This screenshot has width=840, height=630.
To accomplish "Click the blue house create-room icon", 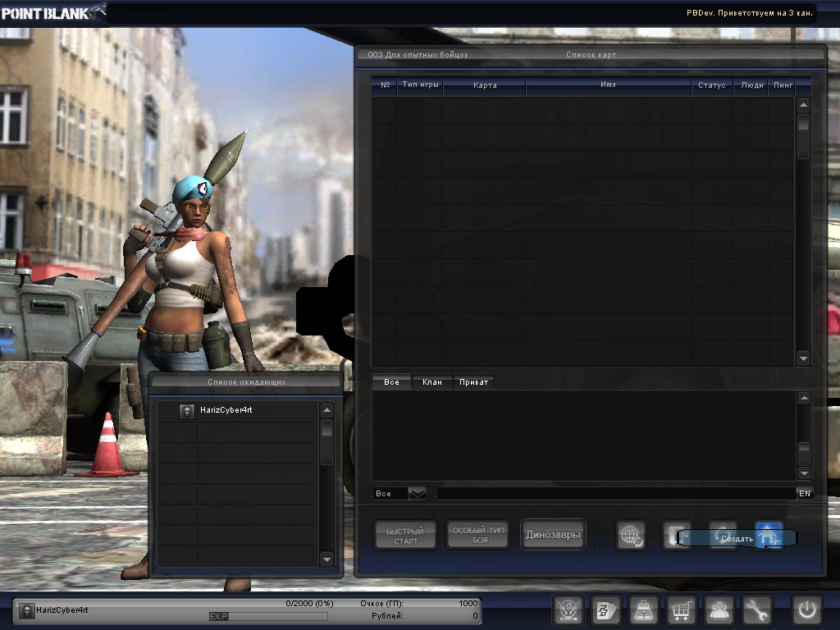I will pyautogui.click(x=769, y=535).
